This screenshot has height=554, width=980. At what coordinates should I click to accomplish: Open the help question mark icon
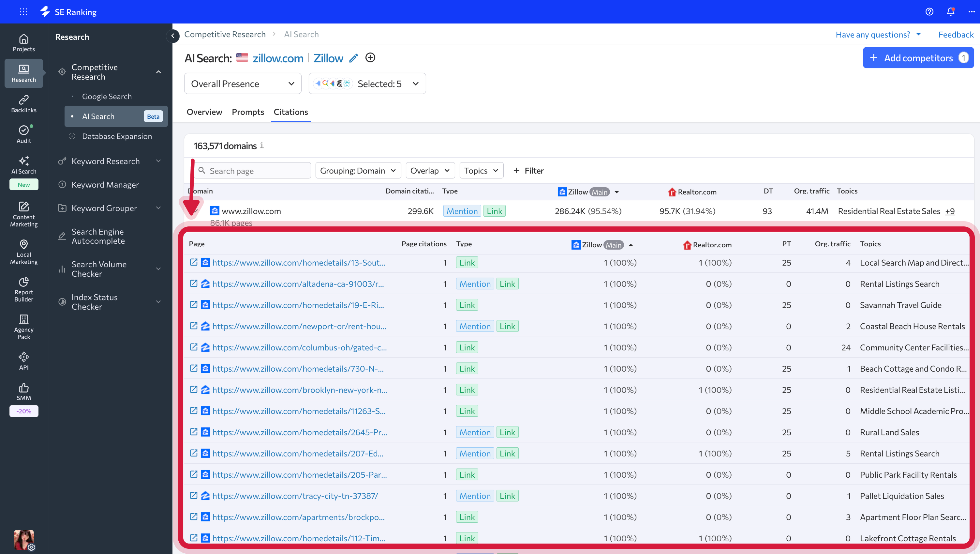(x=929, y=12)
